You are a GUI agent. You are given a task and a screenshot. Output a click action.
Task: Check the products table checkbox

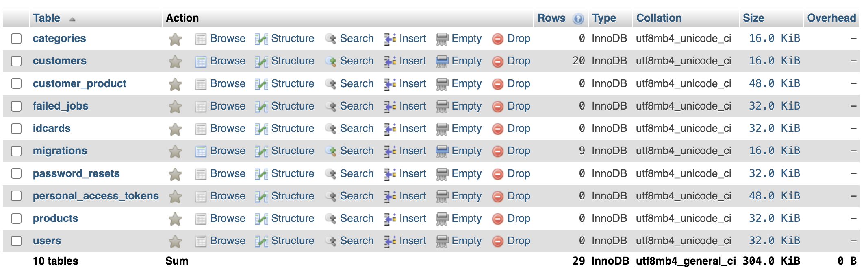coord(16,219)
